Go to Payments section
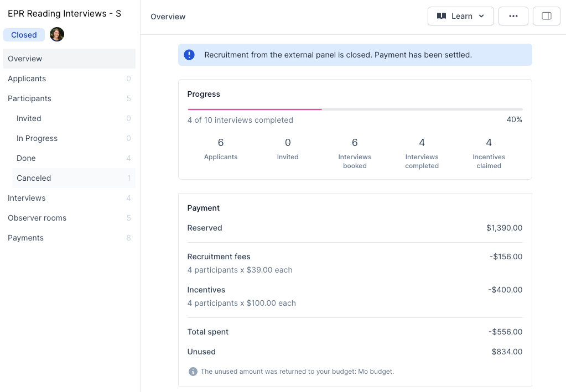The height and width of the screenshot is (392, 566). click(x=25, y=238)
